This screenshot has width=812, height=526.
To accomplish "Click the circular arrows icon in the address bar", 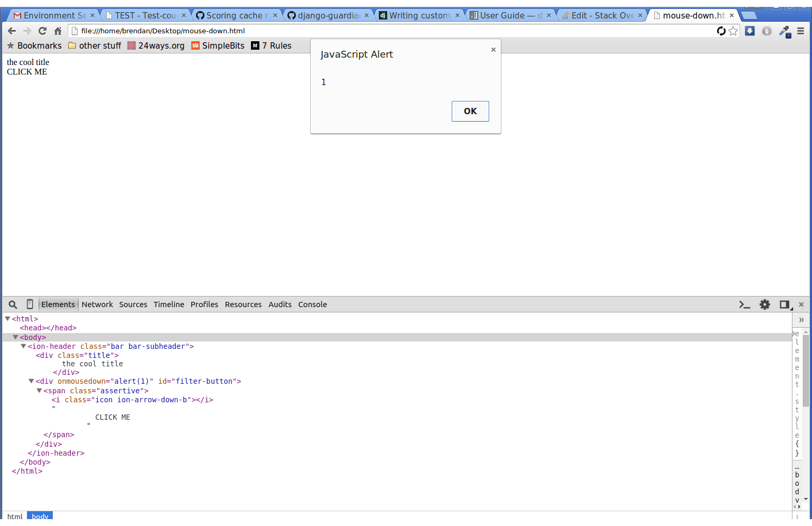I will pos(721,31).
